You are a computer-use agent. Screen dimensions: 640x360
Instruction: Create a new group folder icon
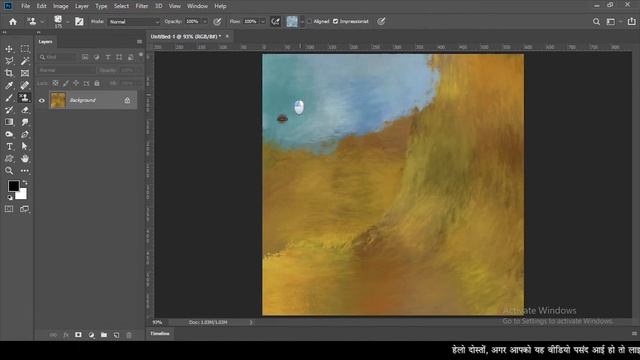click(104, 335)
